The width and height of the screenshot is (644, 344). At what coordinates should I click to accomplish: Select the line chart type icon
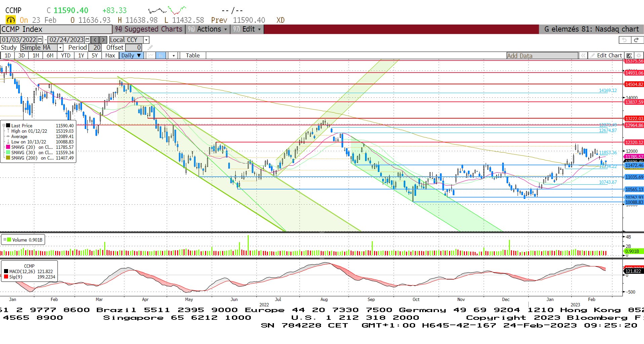[x=151, y=55]
